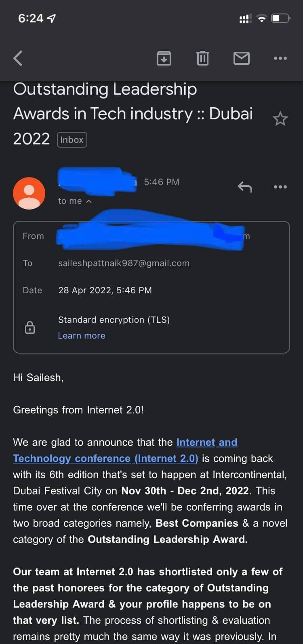Tap the Standard encryption (TLS) text
This screenshot has height=644, width=303.
click(x=114, y=320)
